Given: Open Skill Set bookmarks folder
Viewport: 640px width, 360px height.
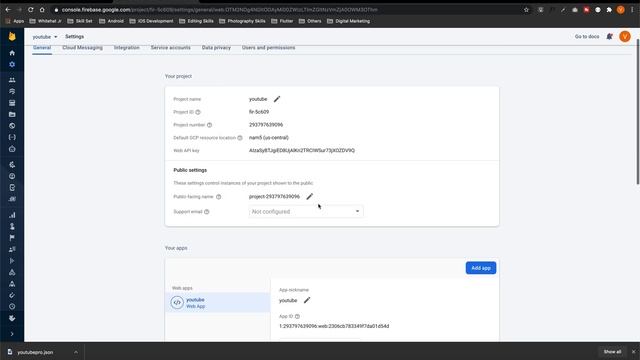Looking at the screenshot, I should point(80,21).
